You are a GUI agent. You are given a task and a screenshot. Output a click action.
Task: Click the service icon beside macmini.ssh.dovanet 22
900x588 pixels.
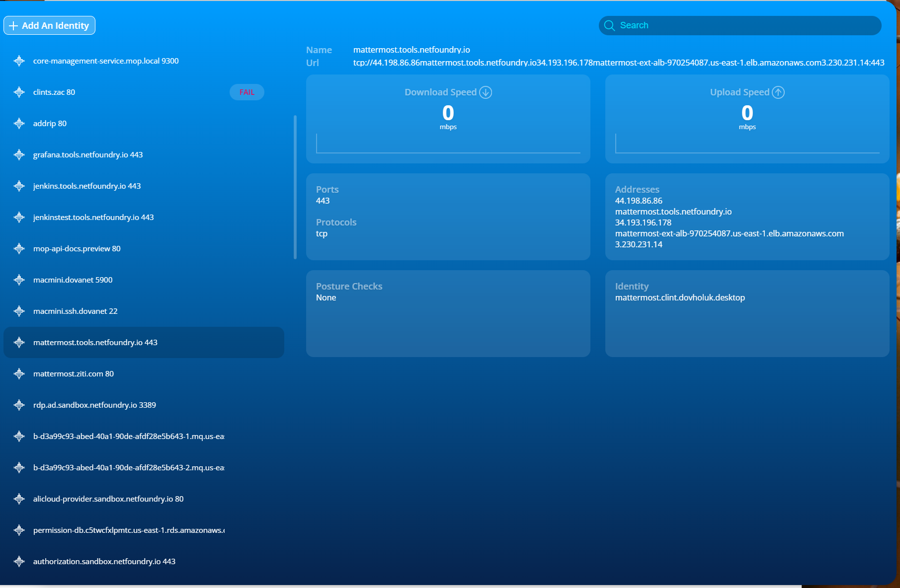(19, 311)
